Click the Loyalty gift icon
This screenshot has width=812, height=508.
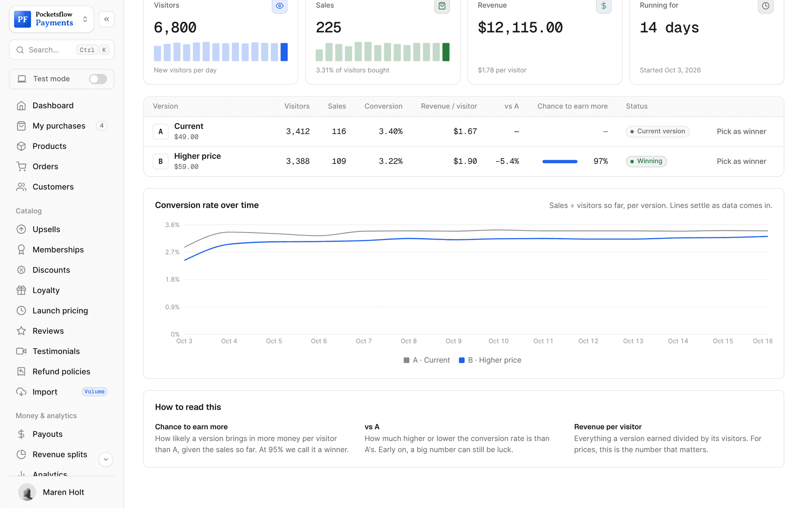(21, 290)
